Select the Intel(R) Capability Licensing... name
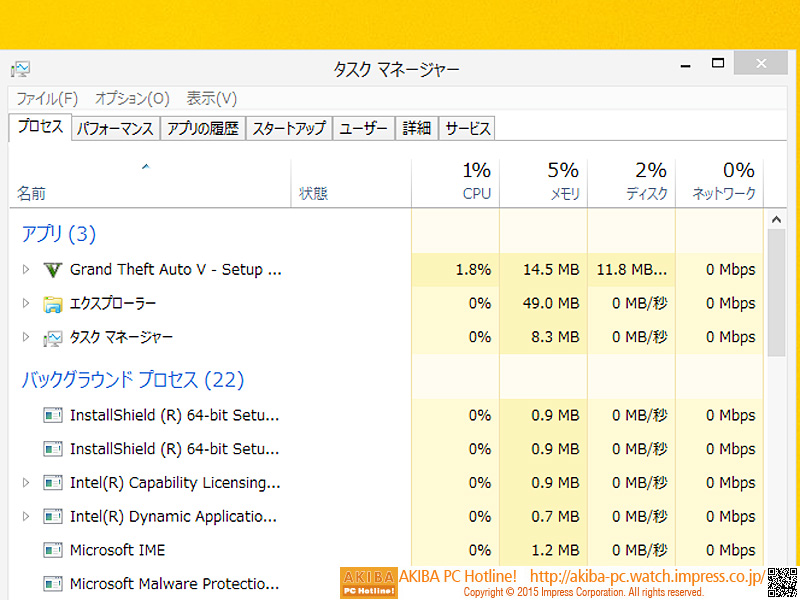 pyautogui.click(x=175, y=483)
